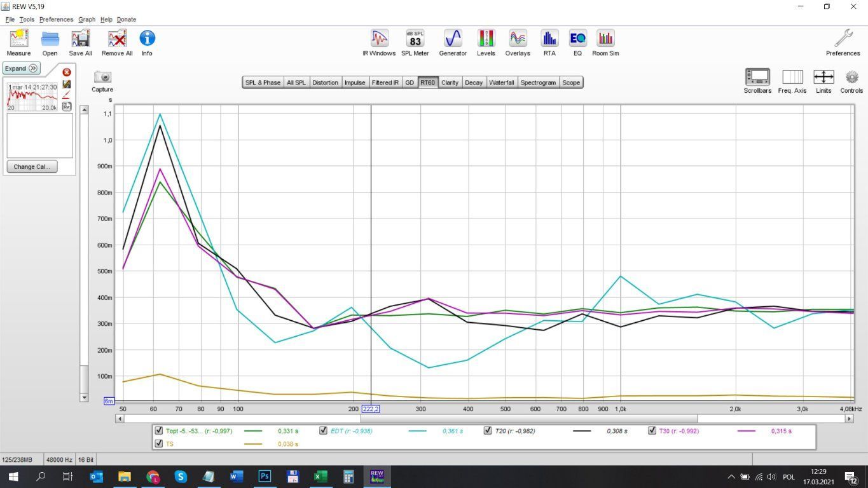
Task: Switch to the GD tab
Action: point(410,83)
